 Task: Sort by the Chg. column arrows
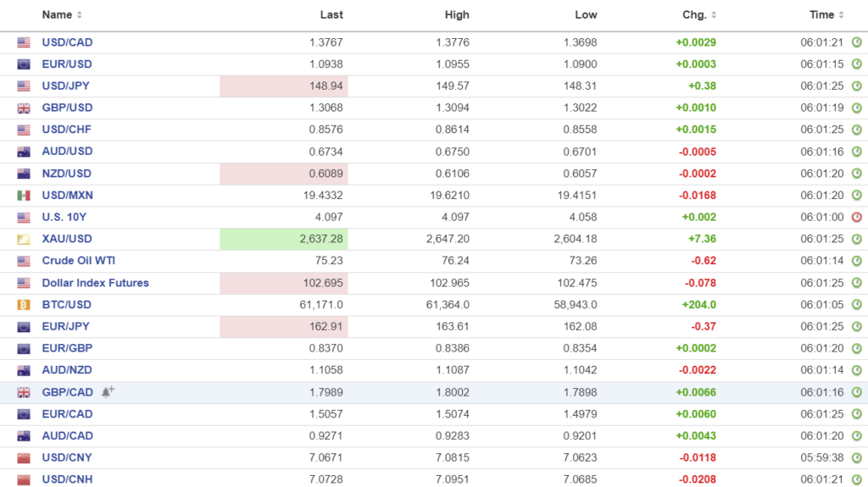(714, 15)
